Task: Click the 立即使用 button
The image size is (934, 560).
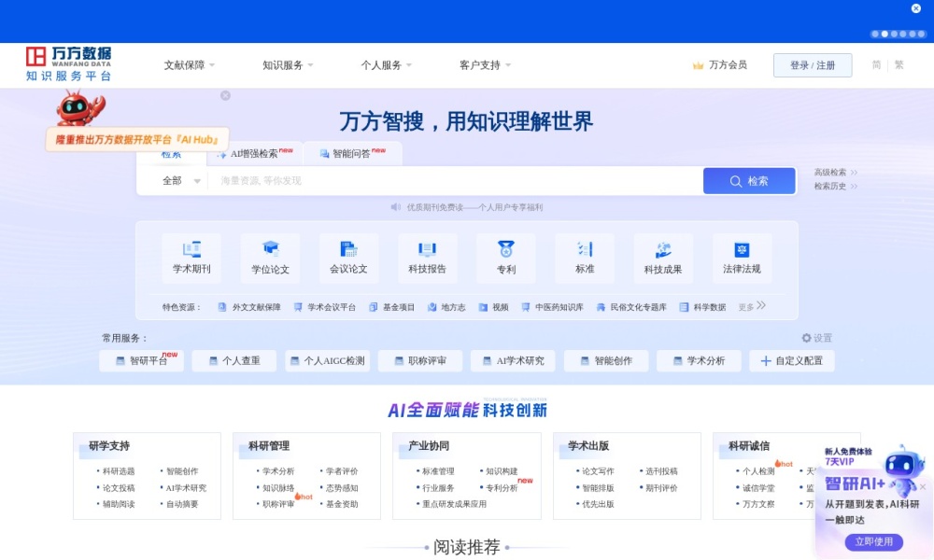Action: tap(874, 541)
